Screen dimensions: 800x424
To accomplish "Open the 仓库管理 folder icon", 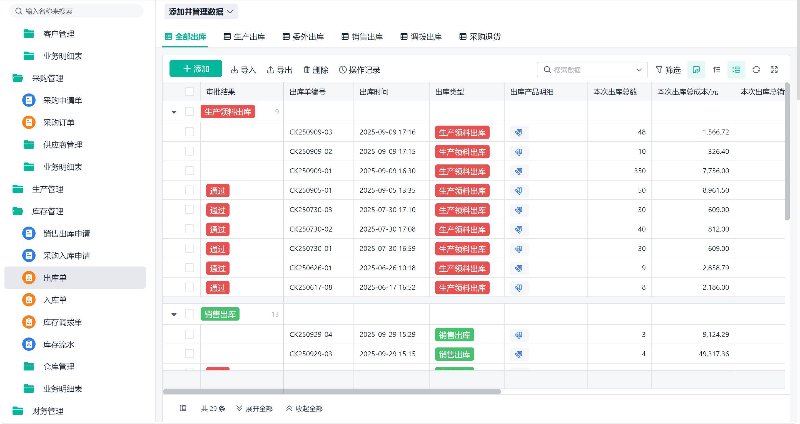I will click(x=29, y=366).
